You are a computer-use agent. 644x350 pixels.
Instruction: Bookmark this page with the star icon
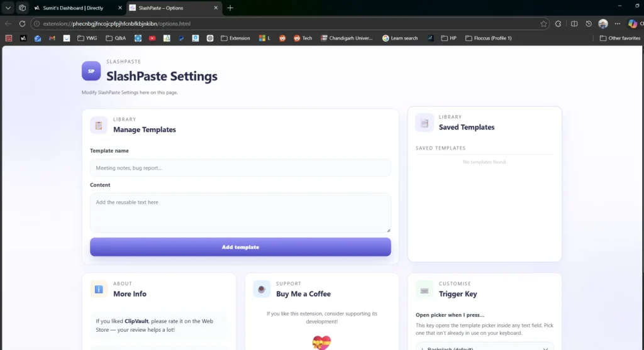[543, 24]
